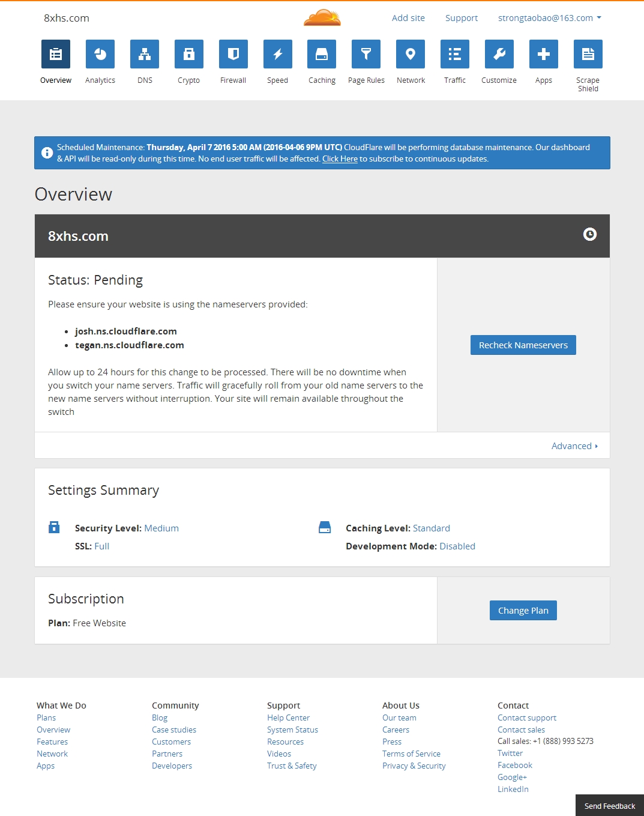Select the Traffic tab label
644x816 pixels.
pyautogui.click(x=455, y=80)
